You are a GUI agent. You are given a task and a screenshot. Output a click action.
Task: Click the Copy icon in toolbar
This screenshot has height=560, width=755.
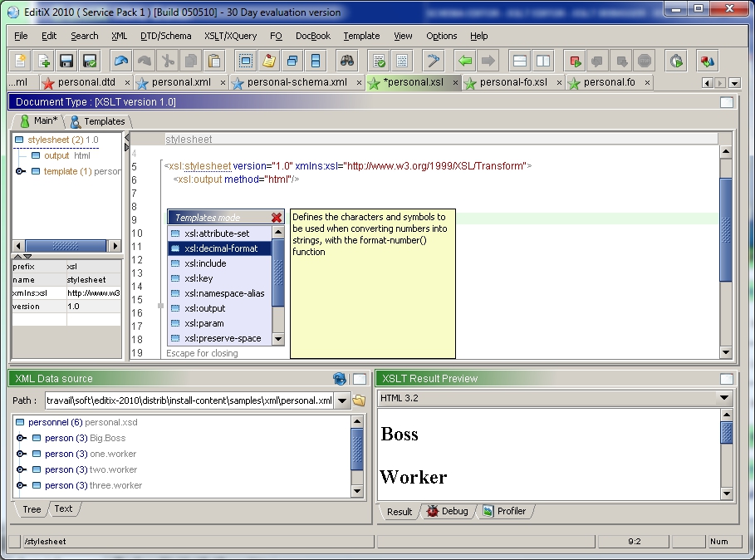[191, 61]
